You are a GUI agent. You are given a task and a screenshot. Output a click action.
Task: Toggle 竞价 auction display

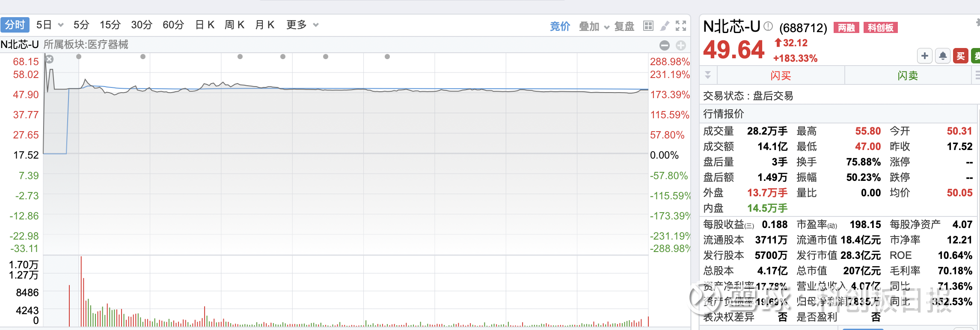point(560,26)
